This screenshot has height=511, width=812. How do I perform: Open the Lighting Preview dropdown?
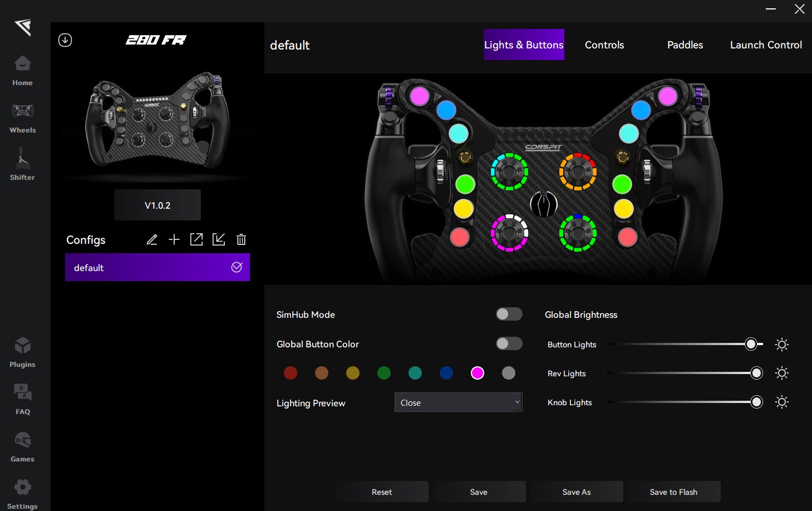click(x=458, y=402)
